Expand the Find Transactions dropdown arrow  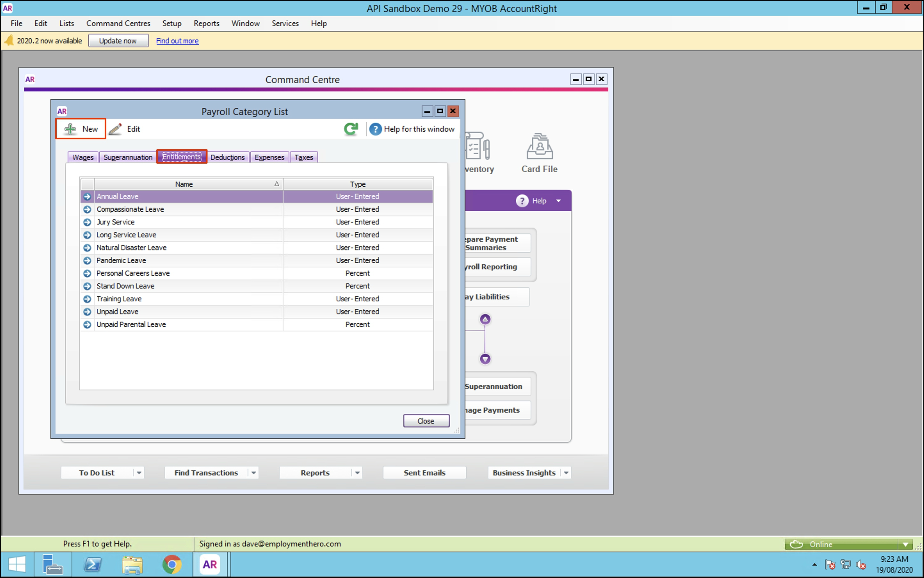(x=253, y=473)
